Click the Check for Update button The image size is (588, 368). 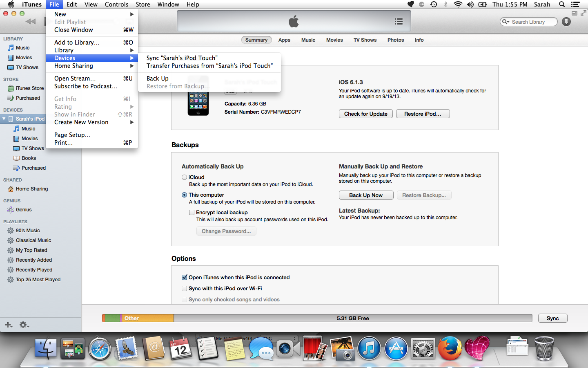pos(365,114)
